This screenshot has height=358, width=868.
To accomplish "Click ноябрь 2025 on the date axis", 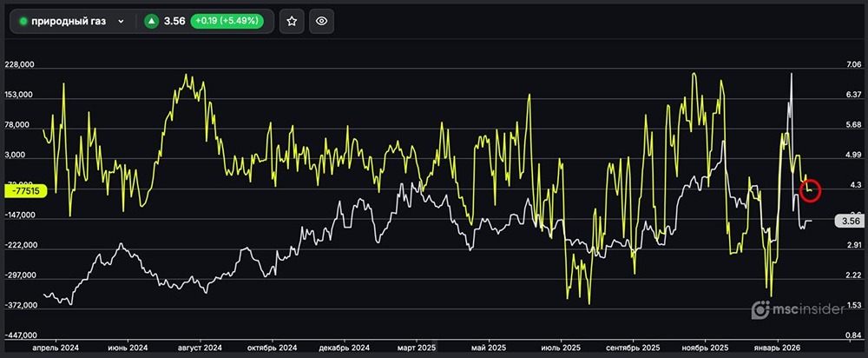I will [705, 346].
